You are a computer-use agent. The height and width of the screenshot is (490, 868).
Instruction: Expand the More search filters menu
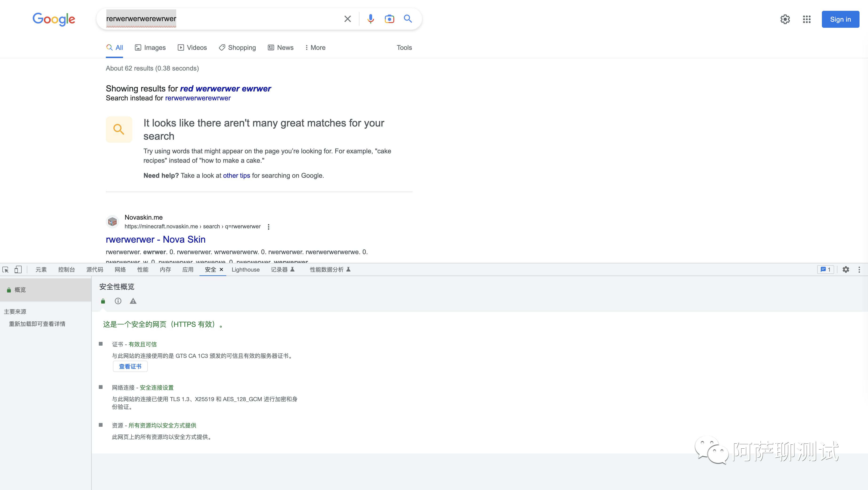pyautogui.click(x=315, y=47)
